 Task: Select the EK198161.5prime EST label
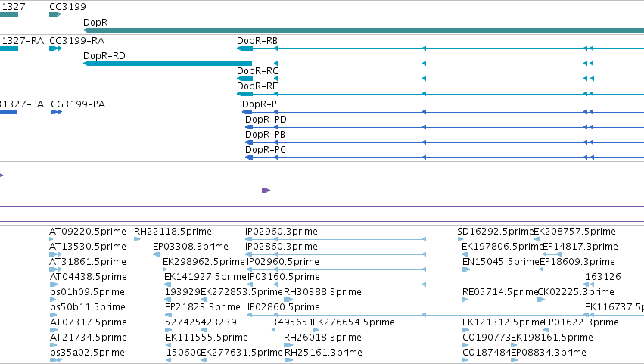pos(552,338)
